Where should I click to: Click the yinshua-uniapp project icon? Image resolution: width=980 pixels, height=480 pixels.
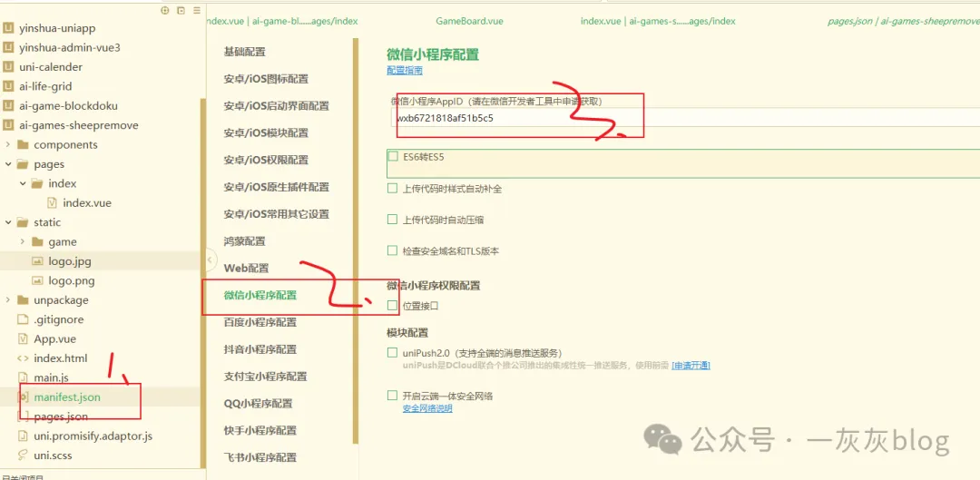coord(8,28)
